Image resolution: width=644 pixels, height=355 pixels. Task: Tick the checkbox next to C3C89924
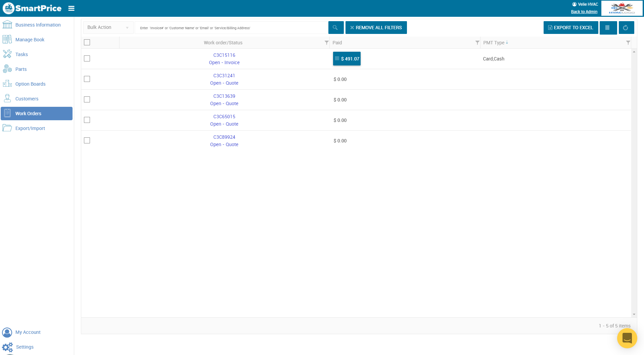tap(87, 140)
